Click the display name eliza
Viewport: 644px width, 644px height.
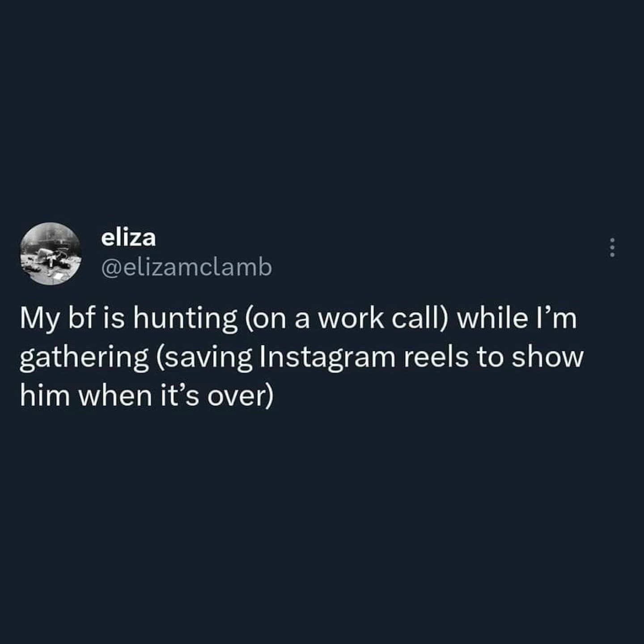pos(127,239)
